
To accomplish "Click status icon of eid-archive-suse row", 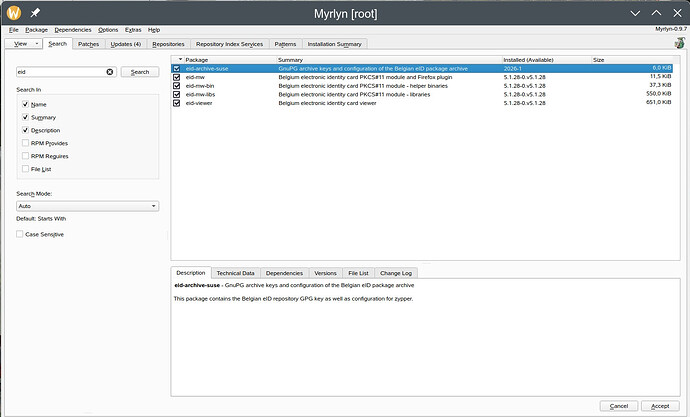I will [177, 68].
